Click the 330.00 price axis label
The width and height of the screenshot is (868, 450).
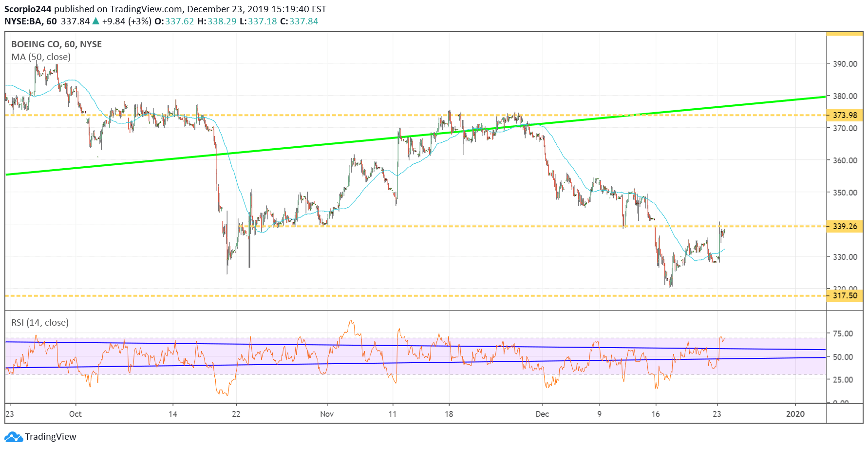(x=845, y=257)
